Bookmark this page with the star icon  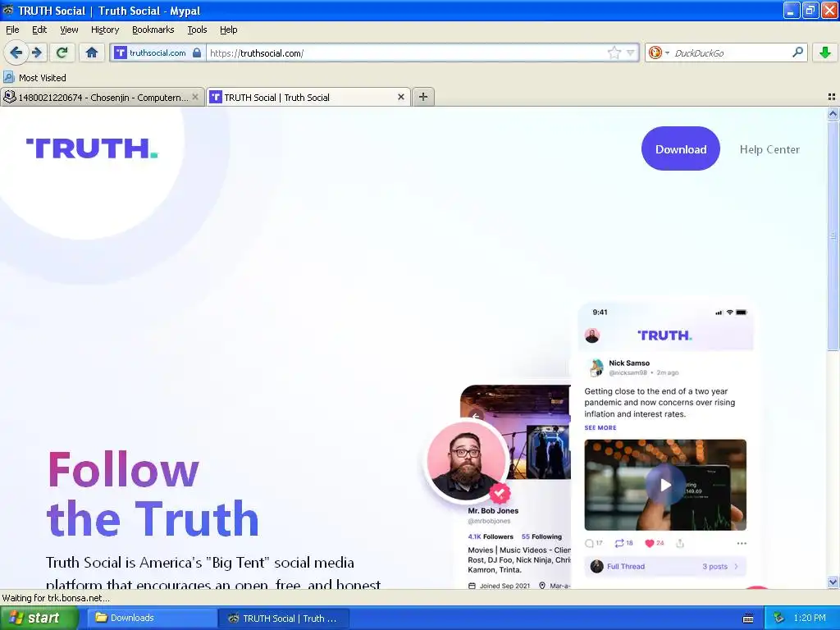(x=614, y=52)
